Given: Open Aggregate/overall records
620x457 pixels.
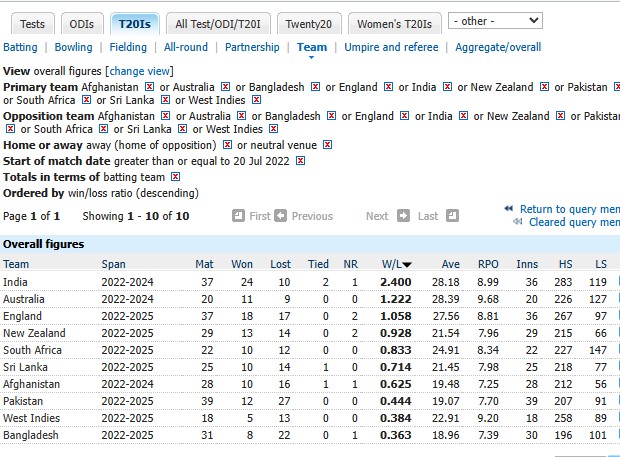Looking at the screenshot, I should pyautogui.click(x=498, y=47).
